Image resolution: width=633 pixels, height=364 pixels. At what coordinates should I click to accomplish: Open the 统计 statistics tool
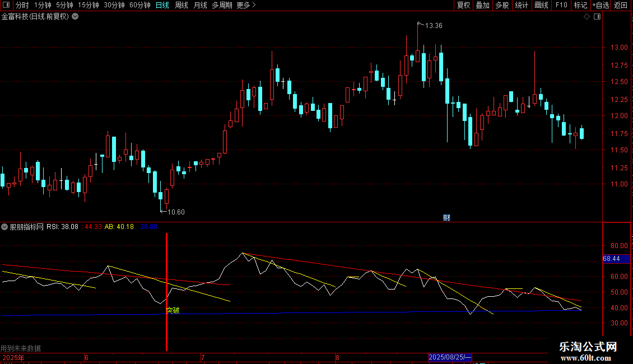pyautogui.click(x=522, y=5)
